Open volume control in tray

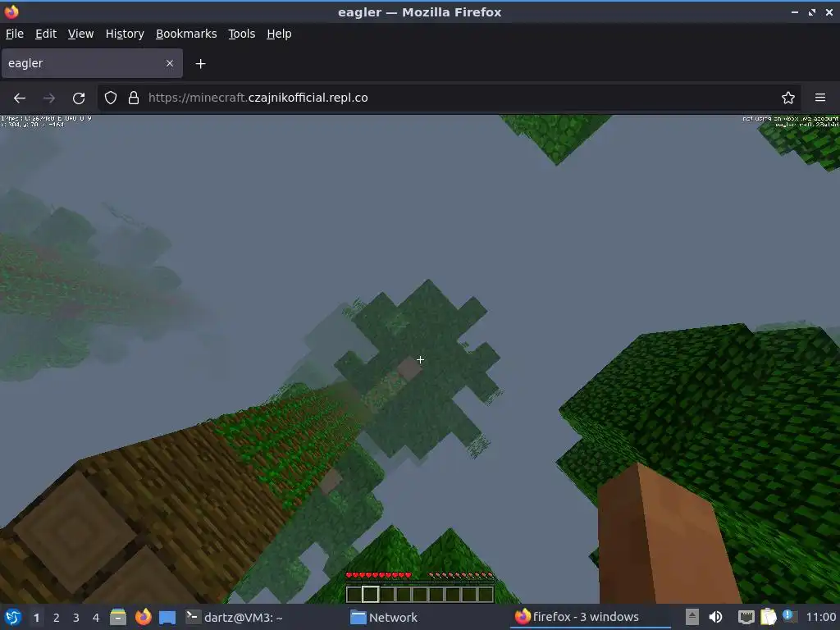point(715,617)
